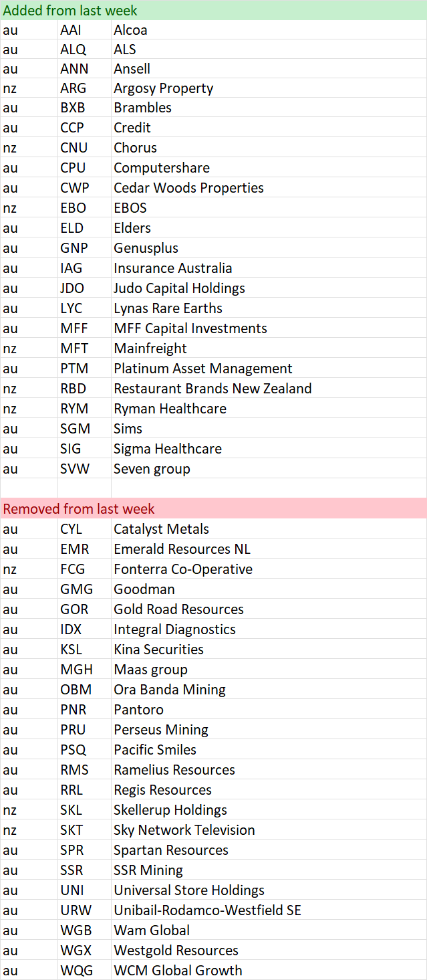Click the Cedar Woods Properties cell
This screenshot has width=427, height=980.
pyautogui.click(x=269, y=187)
